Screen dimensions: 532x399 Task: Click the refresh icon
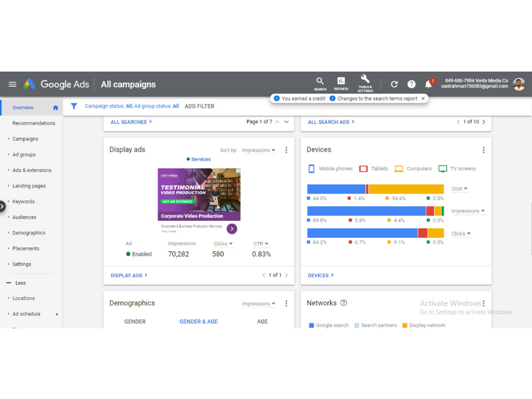click(394, 84)
